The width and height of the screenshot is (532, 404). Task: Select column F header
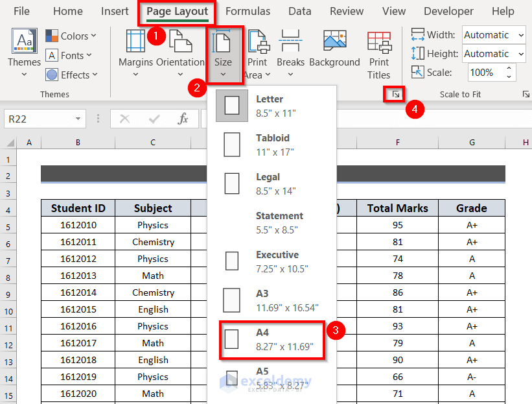pyautogui.click(x=398, y=142)
